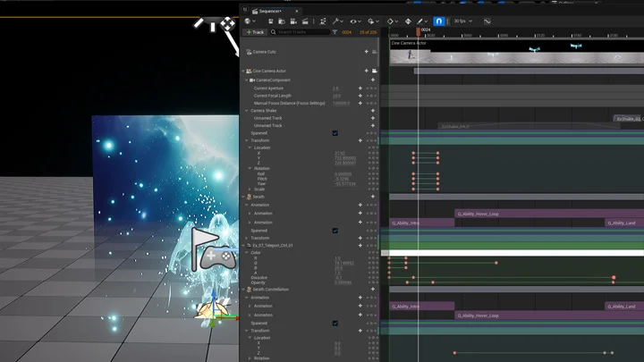Image resolution: width=644 pixels, height=362 pixels.
Task: Toggle Spawned checkbox under Serath Constellation
Action: [x=335, y=324]
